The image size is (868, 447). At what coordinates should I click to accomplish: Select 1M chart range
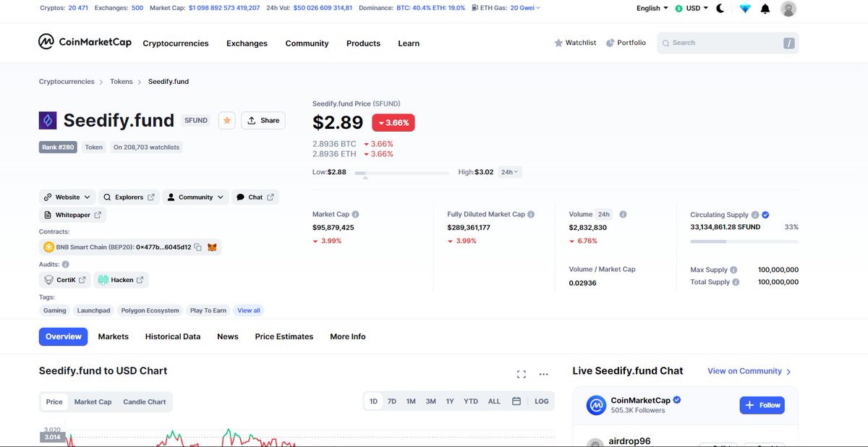click(411, 401)
